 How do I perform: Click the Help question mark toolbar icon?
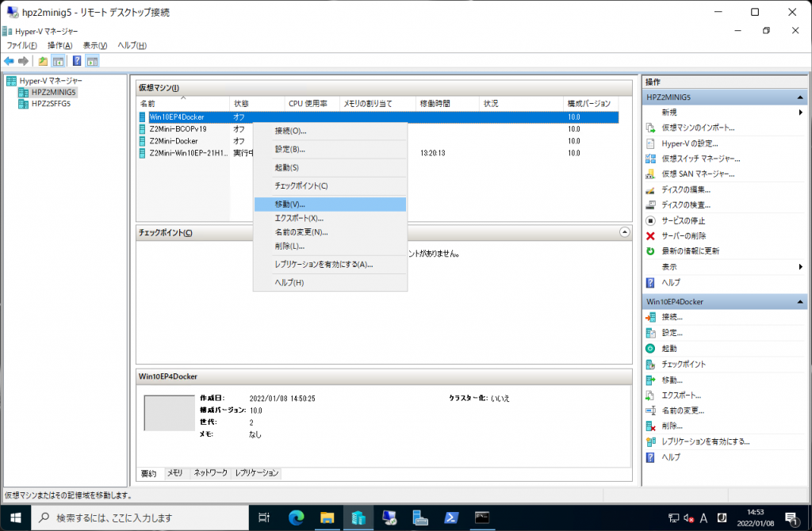[x=77, y=61]
